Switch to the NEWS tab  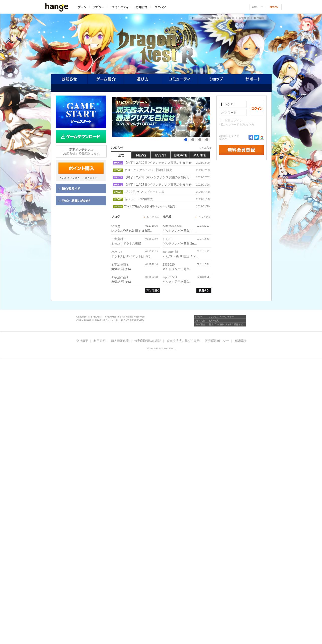141,155
